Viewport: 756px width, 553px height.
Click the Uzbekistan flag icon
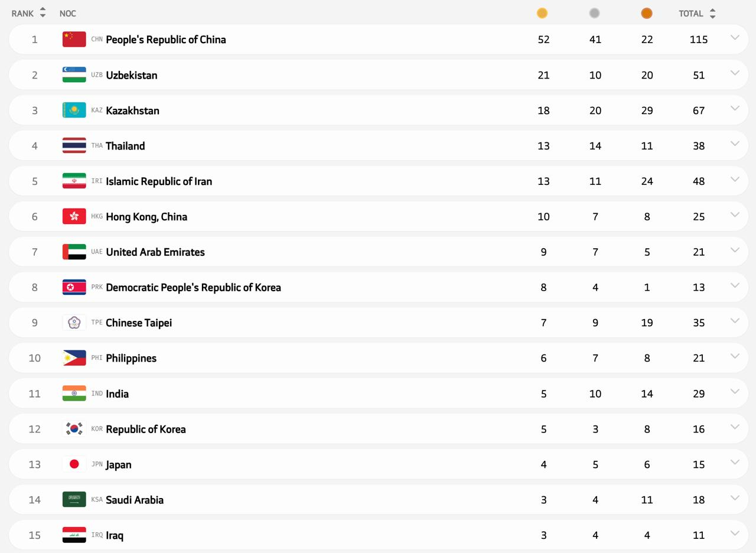[74, 75]
